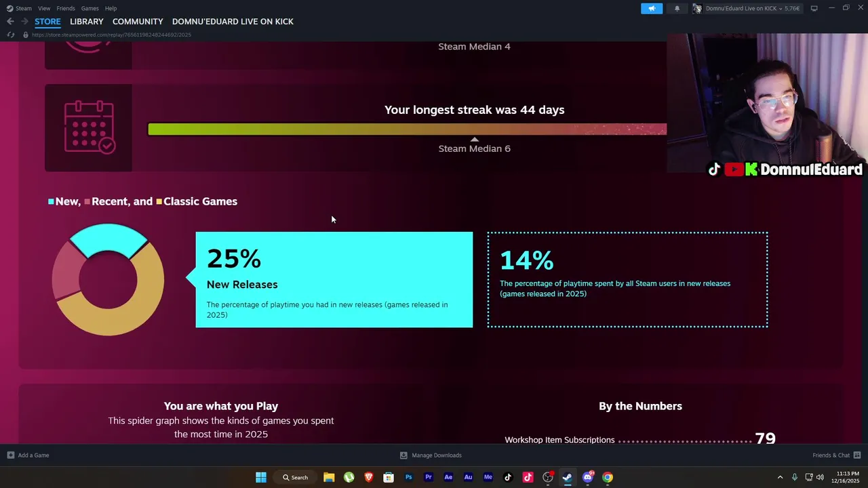The width and height of the screenshot is (868, 488).
Task: Open DOMNU'EDUARD LIVE ON KICK profile tab
Action: pos(233,22)
